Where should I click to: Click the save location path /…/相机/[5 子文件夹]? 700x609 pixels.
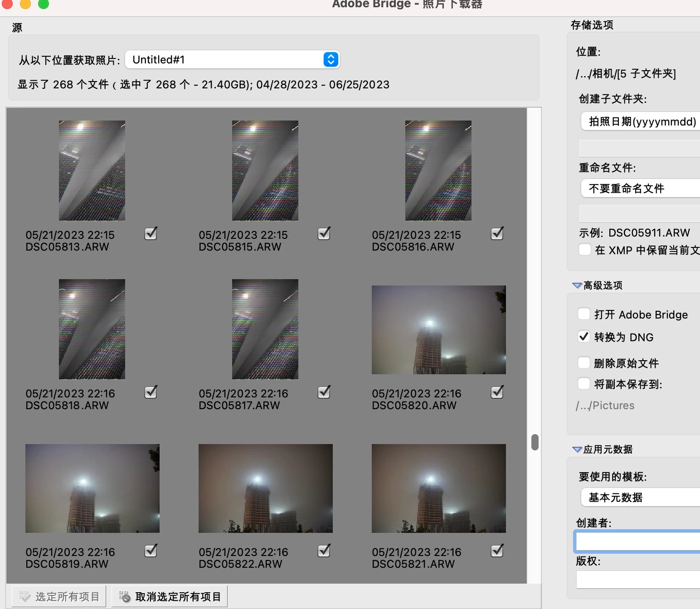tap(626, 73)
